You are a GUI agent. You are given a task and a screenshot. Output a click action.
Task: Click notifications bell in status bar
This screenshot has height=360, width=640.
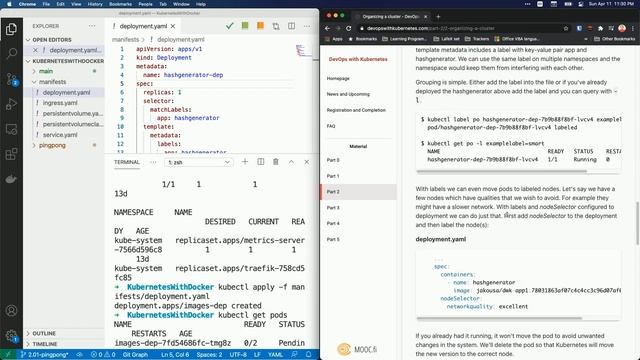click(x=309, y=354)
